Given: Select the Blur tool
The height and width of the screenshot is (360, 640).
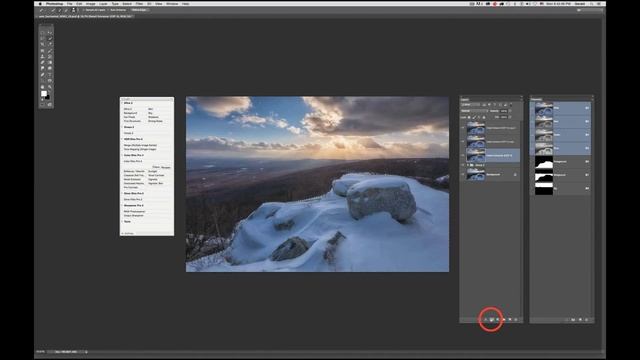Looking at the screenshot, I should pyautogui.click(x=42, y=68).
